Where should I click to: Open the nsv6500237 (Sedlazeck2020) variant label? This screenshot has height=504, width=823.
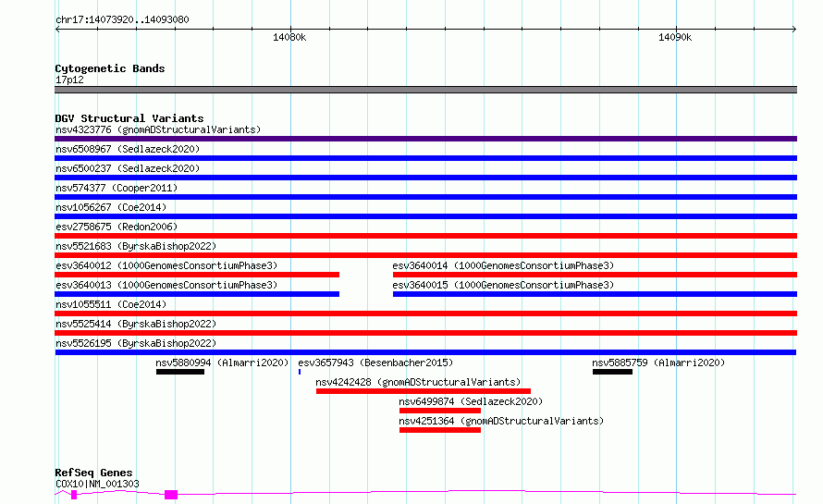pos(128,168)
